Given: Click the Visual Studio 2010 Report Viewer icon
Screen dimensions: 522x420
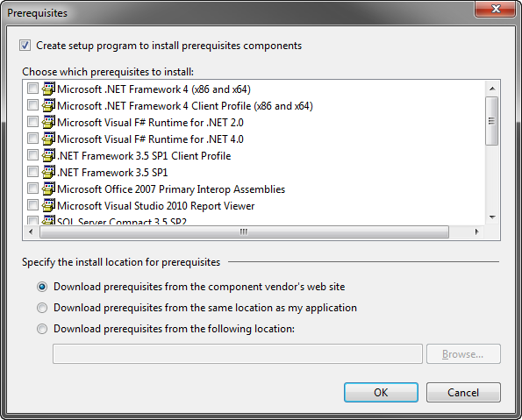Looking at the screenshot, I should 48,205.
